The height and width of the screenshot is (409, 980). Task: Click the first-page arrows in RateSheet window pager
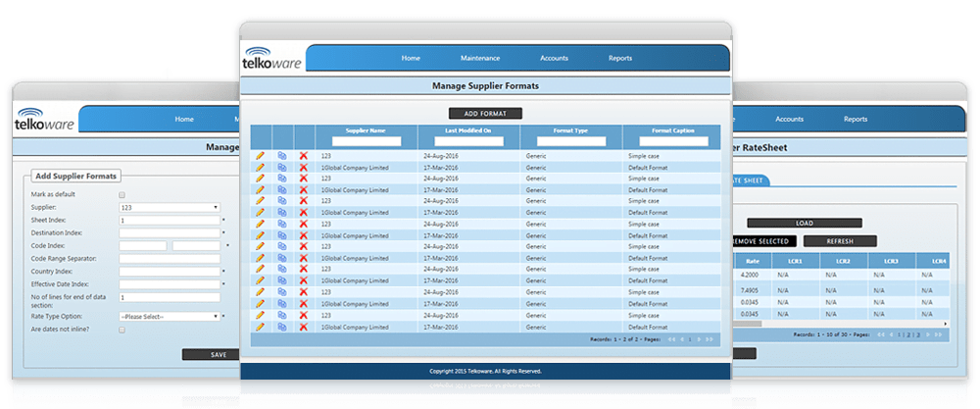tap(881, 334)
